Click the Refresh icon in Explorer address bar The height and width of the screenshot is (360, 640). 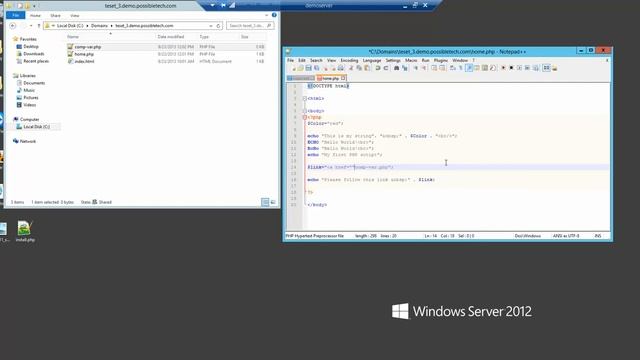click(218, 26)
